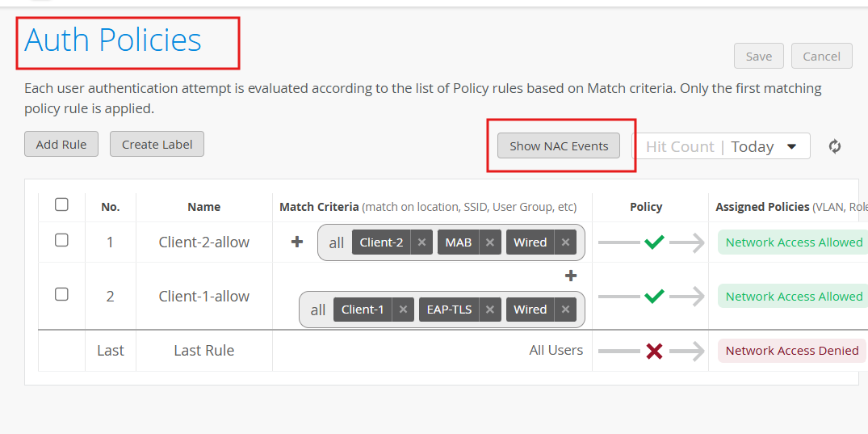
Task: Select all rules with header checkbox
Action: [61, 204]
